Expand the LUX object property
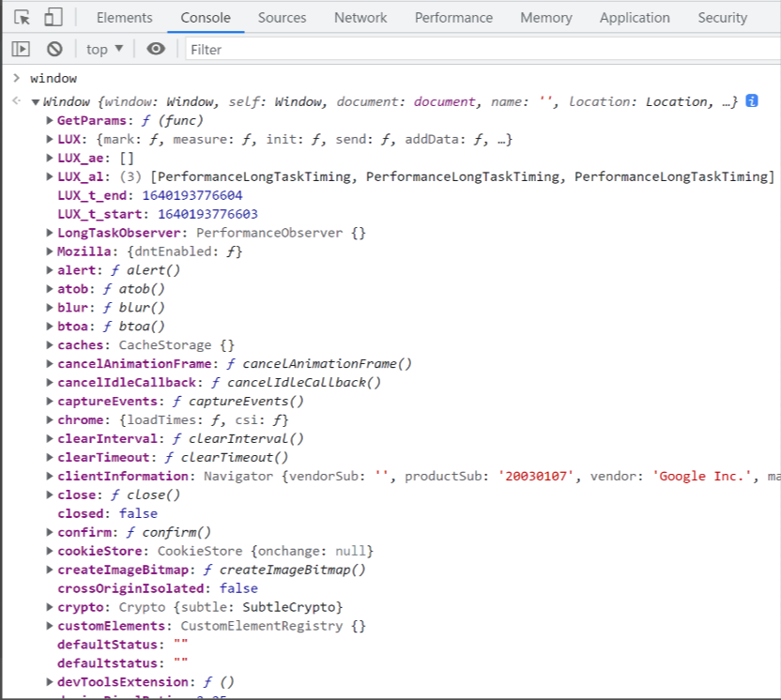Image resolution: width=781 pixels, height=700 pixels. pos(50,139)
